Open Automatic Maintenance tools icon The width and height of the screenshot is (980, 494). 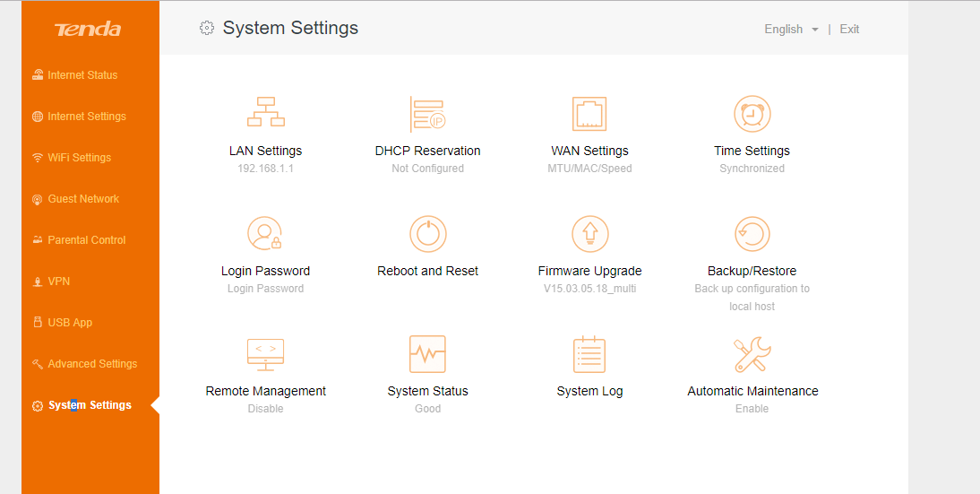tap(752, 354)
